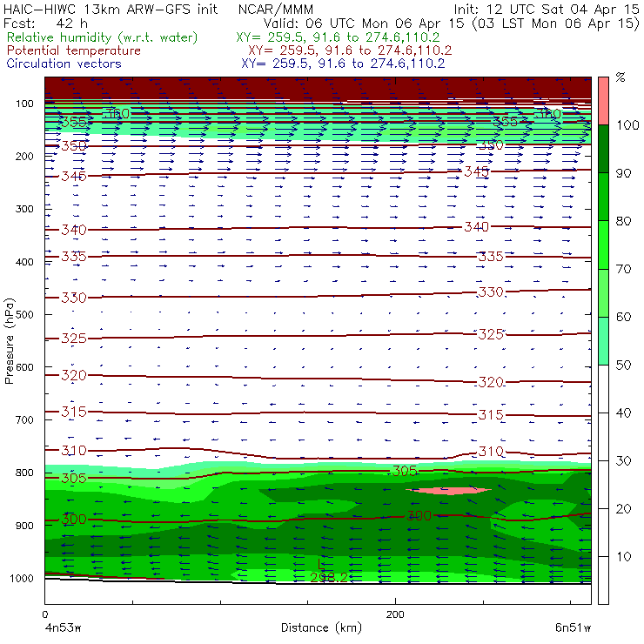Screen dimensions: 644x644
Task: Click the left '340' isentrope contour label
Action: [74, 230]
